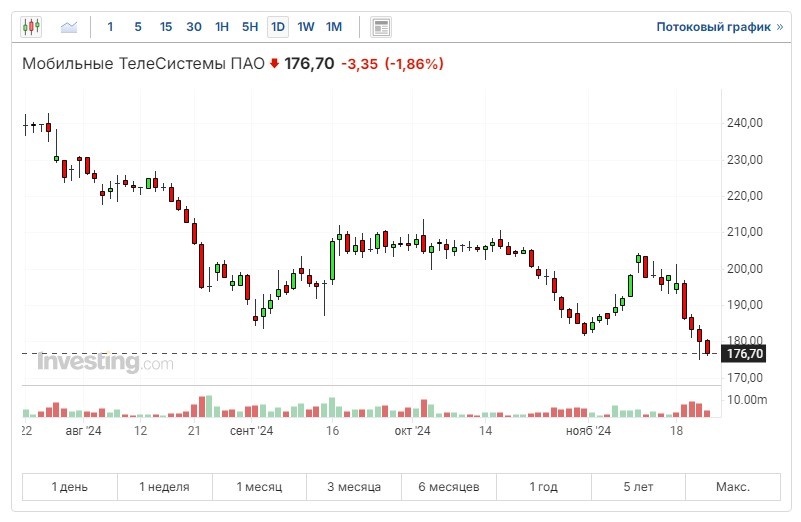This screenshot has width=801, height=522.
Task: Show the 1 год range
Action: [544, 487]
